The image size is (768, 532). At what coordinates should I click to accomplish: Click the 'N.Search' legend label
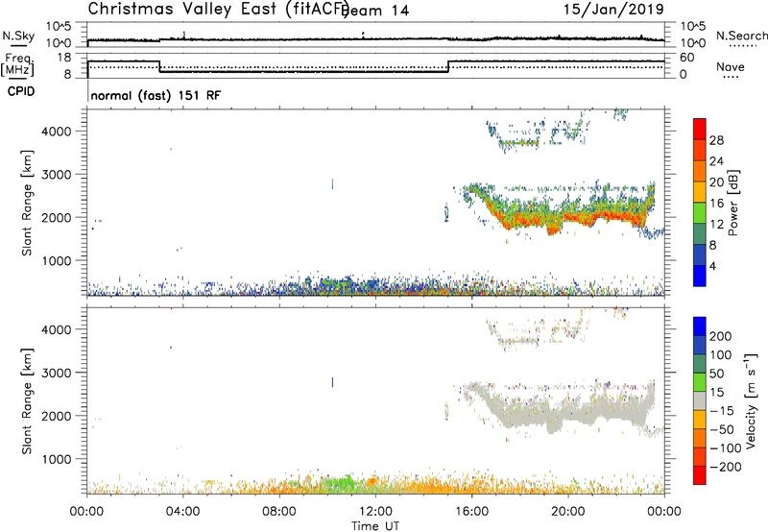742,36
